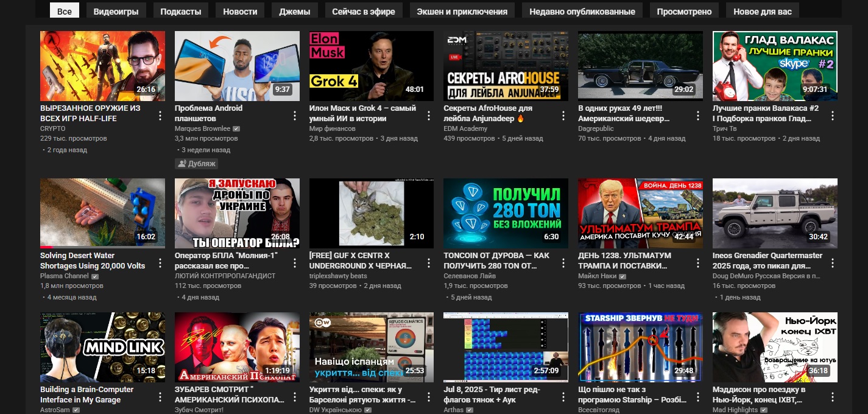Viewport: 868px width, 414px height.
Task: Open channel CRYPTO
Action: coord(53,129)
